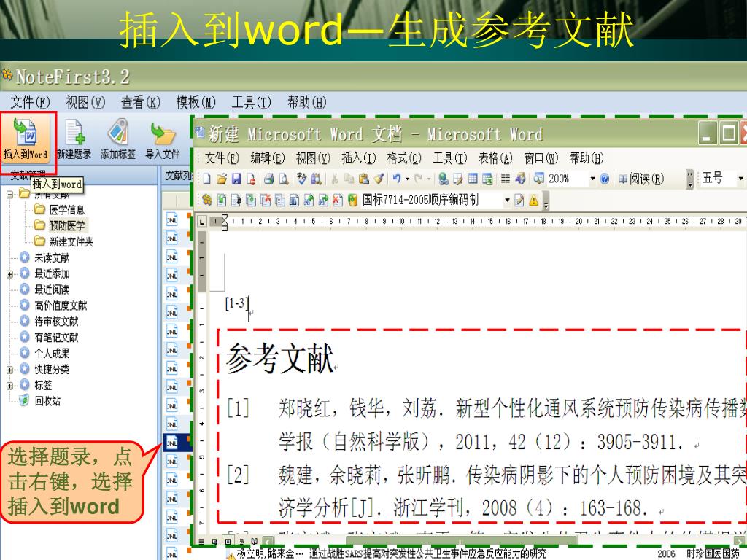Click the Spelling and Grammar check icon
This screenshot has height=560, width=747.
click(x=301, y=179)
